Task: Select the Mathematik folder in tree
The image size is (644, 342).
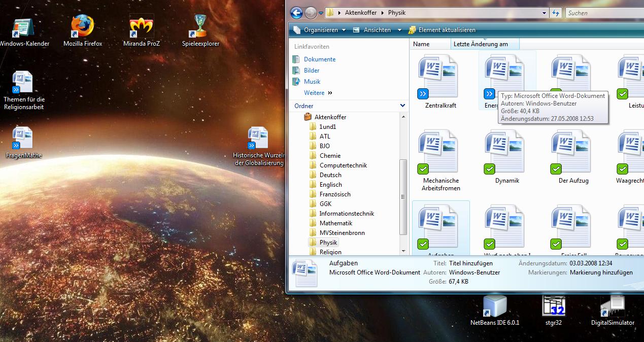Action: coord(335,223)
